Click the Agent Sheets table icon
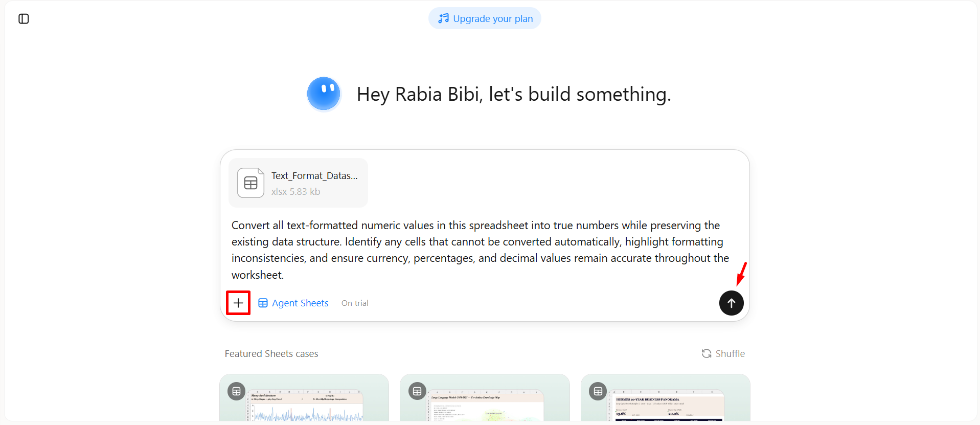 (x=263, y=303)
